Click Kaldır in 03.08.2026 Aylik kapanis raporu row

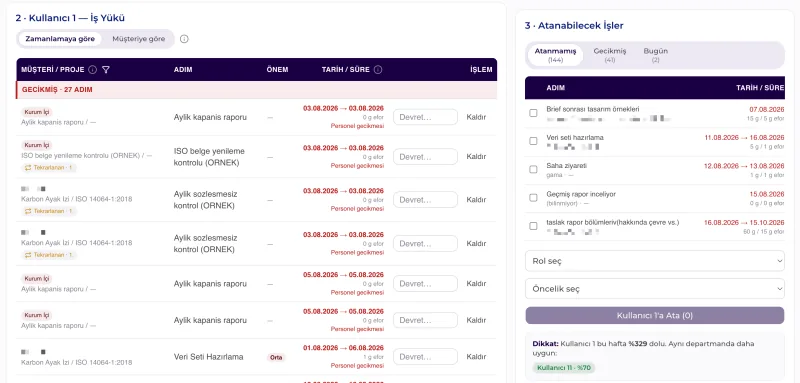point(476,117)
